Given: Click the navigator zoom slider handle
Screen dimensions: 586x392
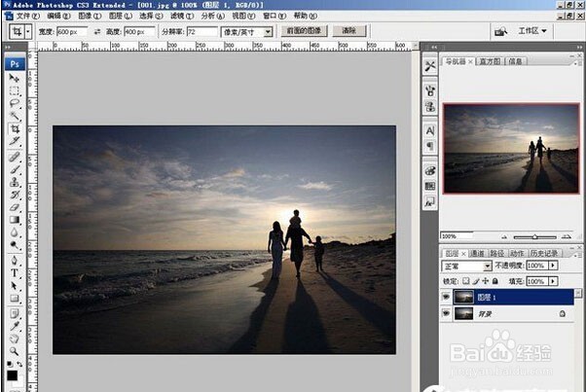Looking at the screenshot, I should 535,236.
